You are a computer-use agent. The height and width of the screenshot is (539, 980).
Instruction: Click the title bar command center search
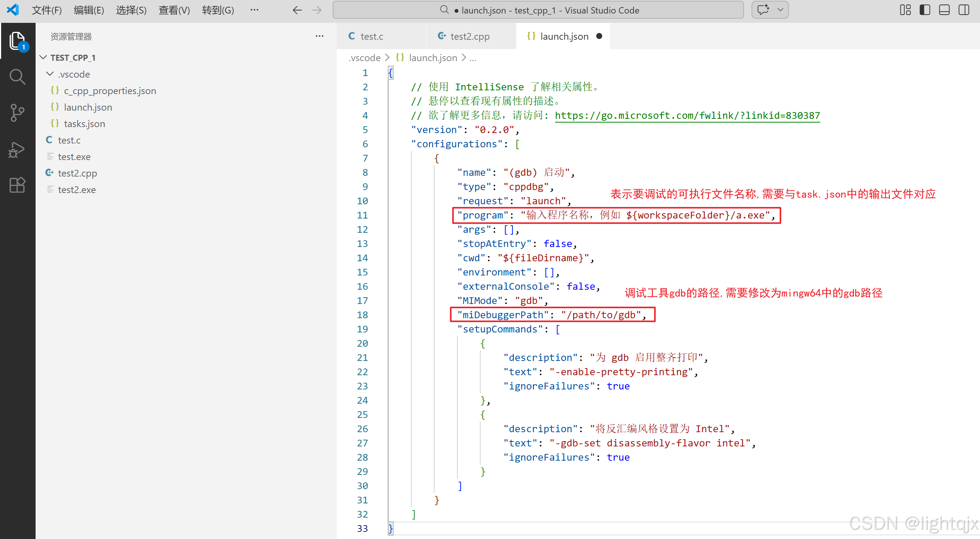pos(538,10)
